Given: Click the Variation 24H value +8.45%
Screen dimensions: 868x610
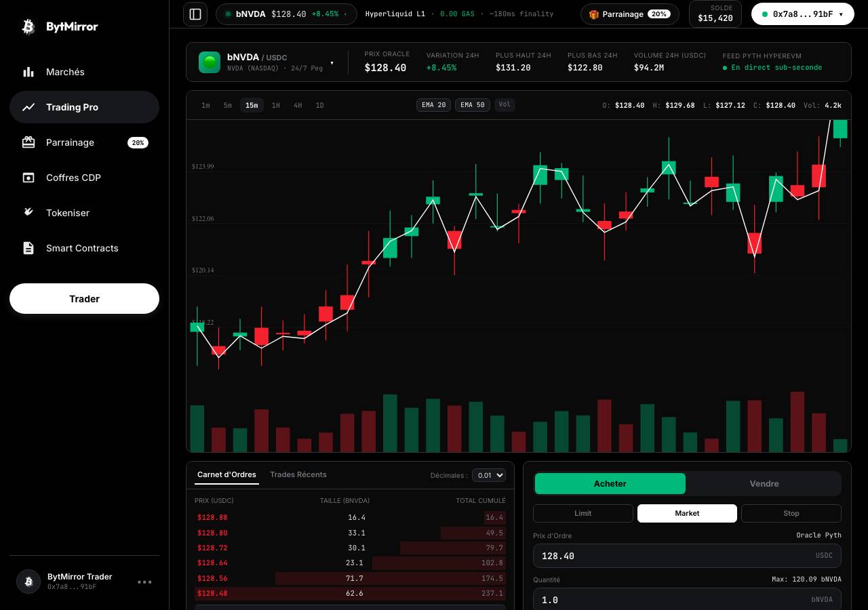Looking at the screenshot, I should [x=441, y=68].
